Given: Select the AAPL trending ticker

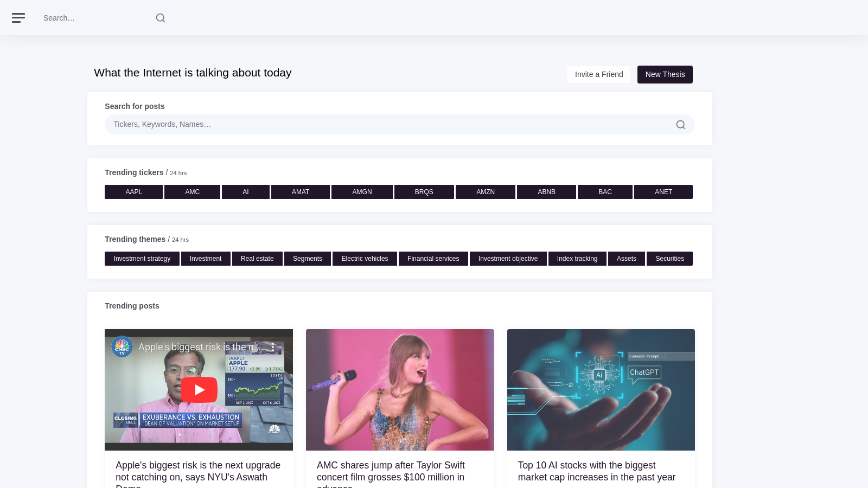Looking at the screenshot, I should [x=133, y=192].
